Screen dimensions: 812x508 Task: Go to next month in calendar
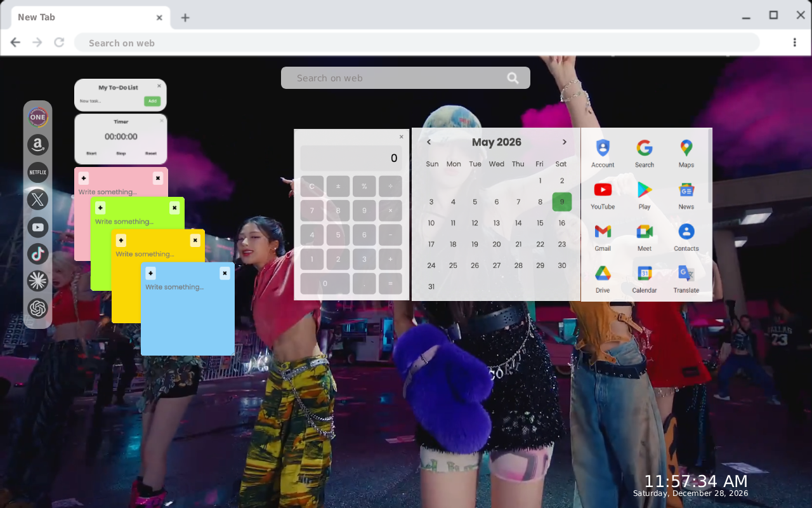564,142
